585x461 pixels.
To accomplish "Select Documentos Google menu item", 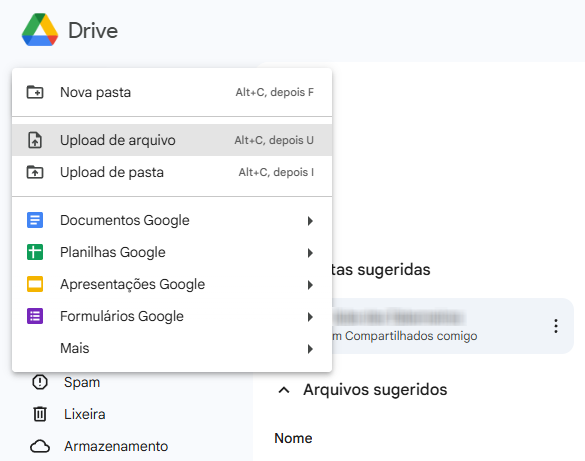I will click(172, 220).
